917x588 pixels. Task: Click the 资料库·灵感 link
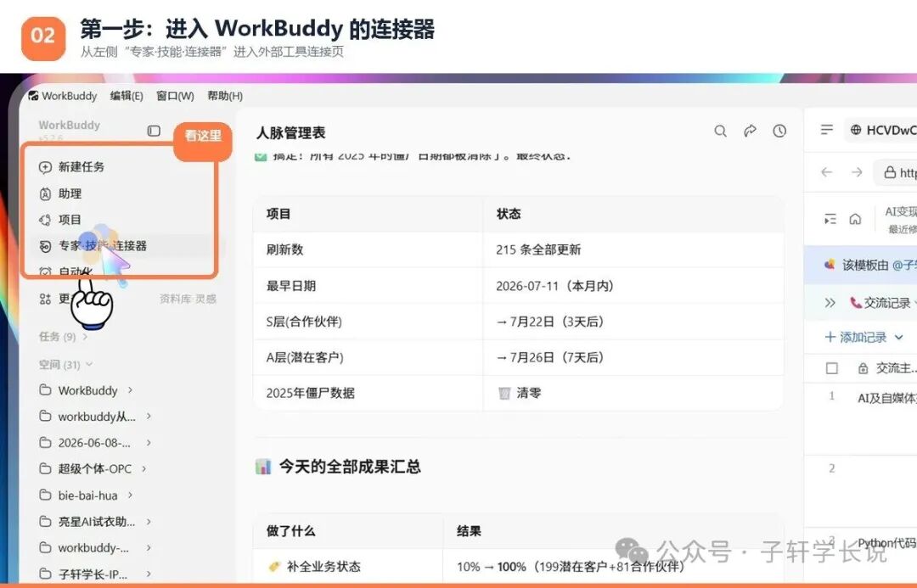pyautogui.click(x=188, y=300)
